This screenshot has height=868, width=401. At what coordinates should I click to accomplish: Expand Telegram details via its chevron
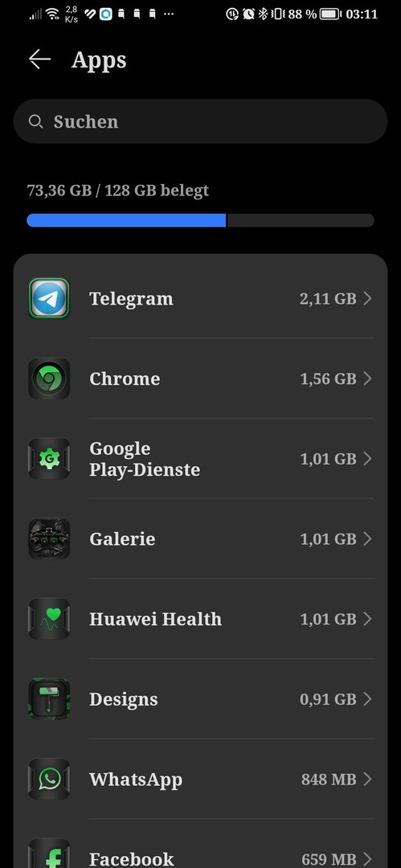[x=367, y=299]
